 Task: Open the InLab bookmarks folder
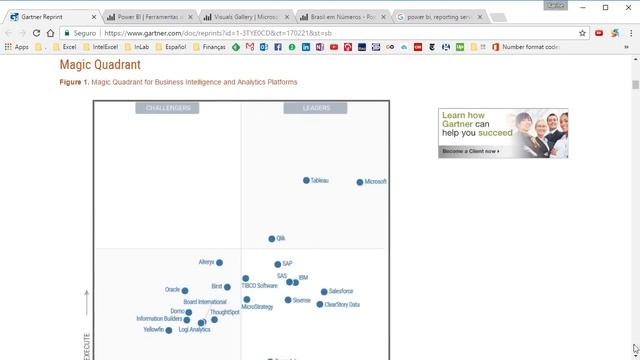(x=137, y=47)
